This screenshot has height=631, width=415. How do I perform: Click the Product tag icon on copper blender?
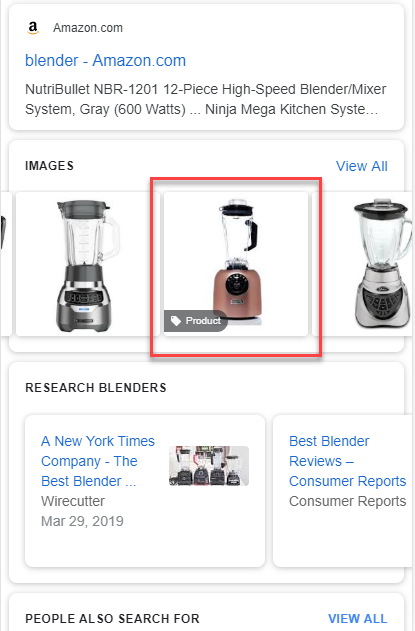click(175, 321)
